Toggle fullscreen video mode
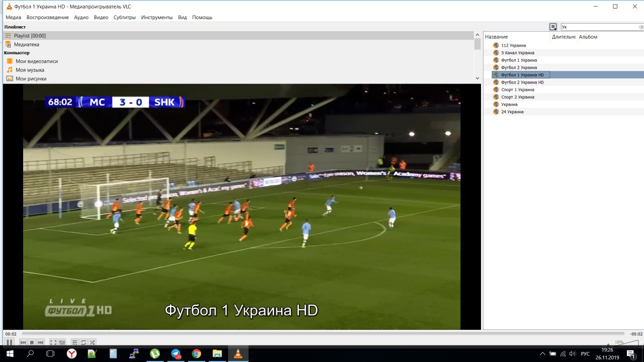 53,342
